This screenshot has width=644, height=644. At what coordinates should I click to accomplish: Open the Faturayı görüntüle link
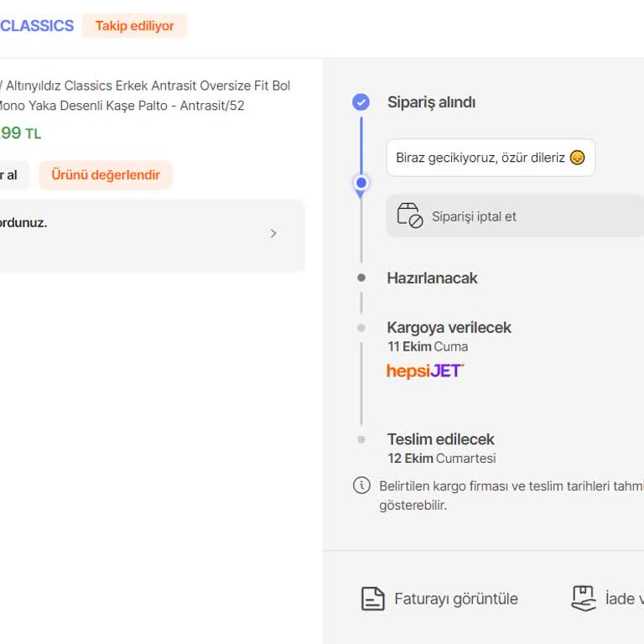[x=455, y=599]
